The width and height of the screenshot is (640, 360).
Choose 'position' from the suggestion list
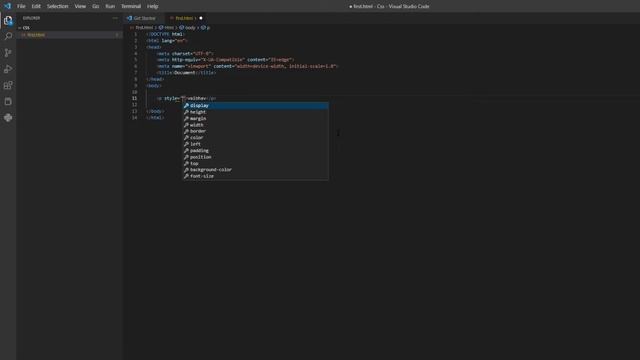(256, 157)
